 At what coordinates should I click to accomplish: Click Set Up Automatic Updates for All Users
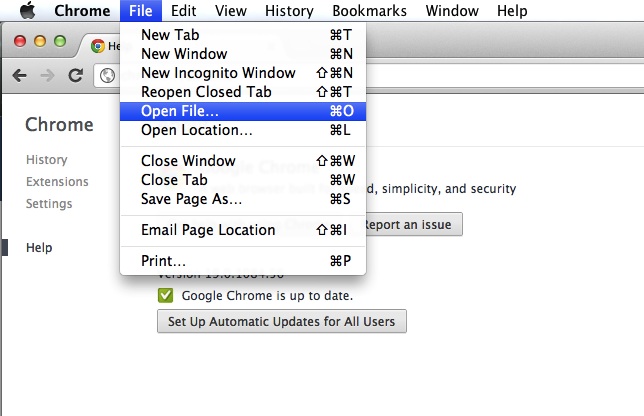[x=282, y=321]
